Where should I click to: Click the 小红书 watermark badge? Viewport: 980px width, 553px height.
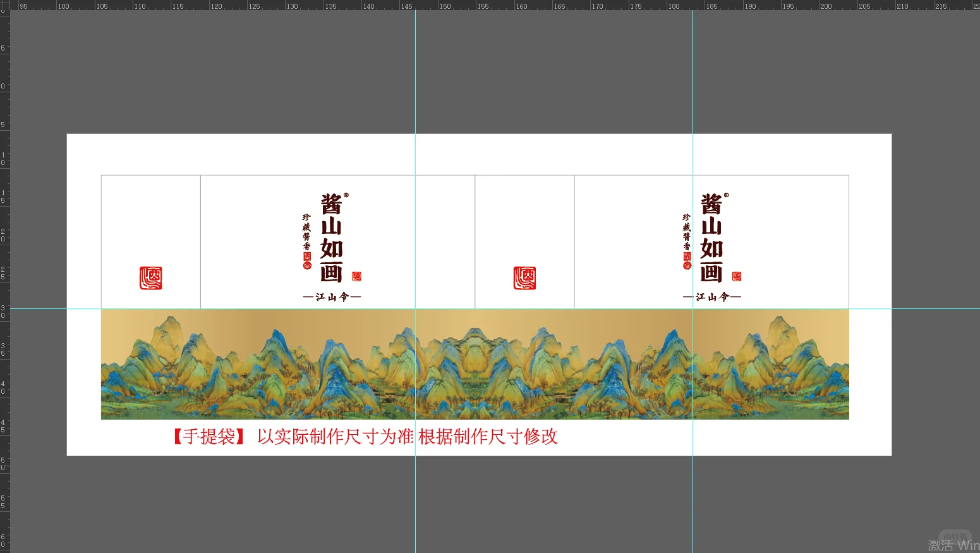point(954,535)
